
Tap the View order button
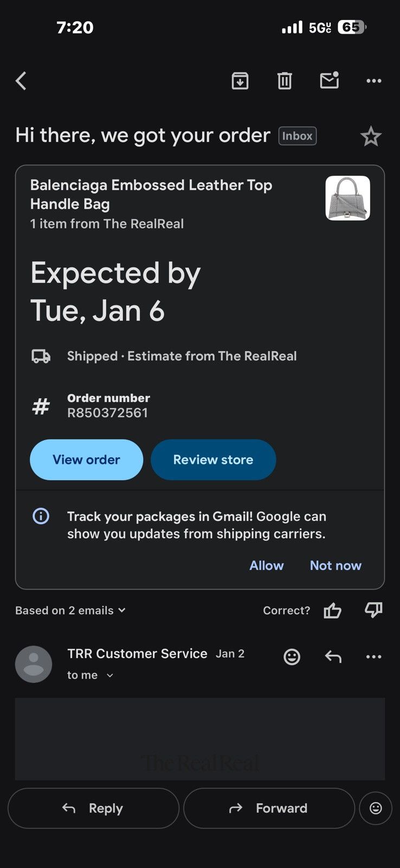87,459
